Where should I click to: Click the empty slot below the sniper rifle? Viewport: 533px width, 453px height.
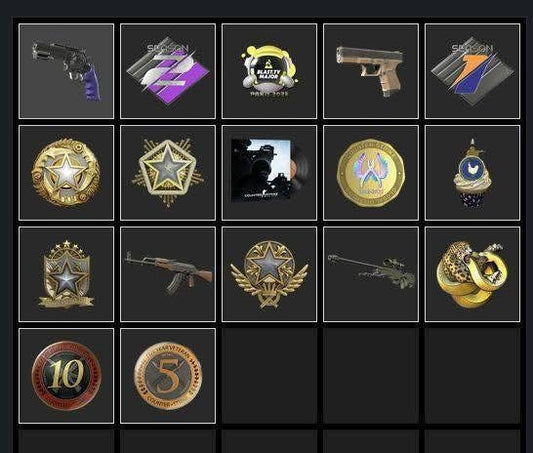pos(371,376)
